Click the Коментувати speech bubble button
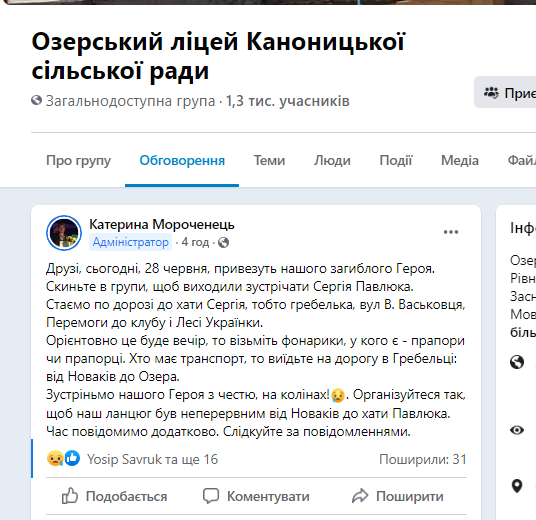Screen dimensions: 536x520 click(x=256, y=496)
